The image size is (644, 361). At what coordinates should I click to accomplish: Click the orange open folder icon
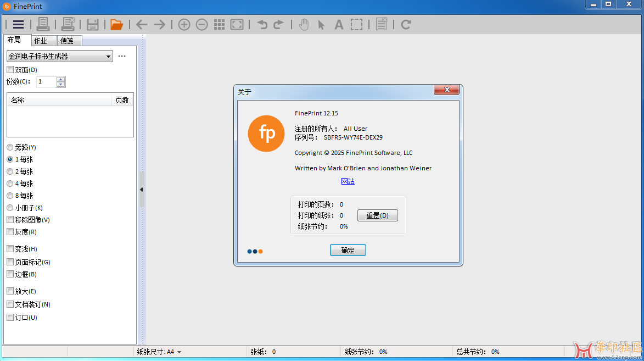click(x=116, y=25)
